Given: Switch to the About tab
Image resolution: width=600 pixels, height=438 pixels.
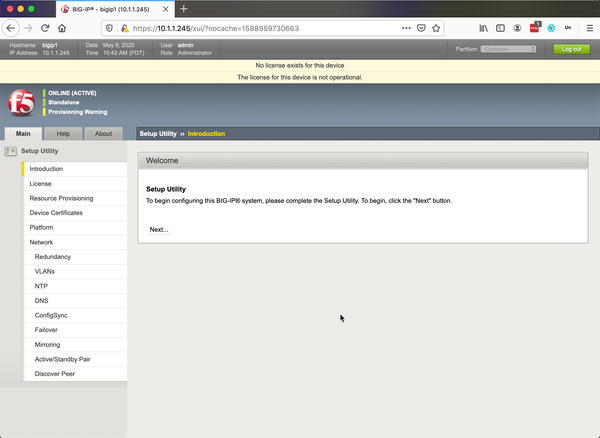Looking at the screenshot, I should point(103,134).
